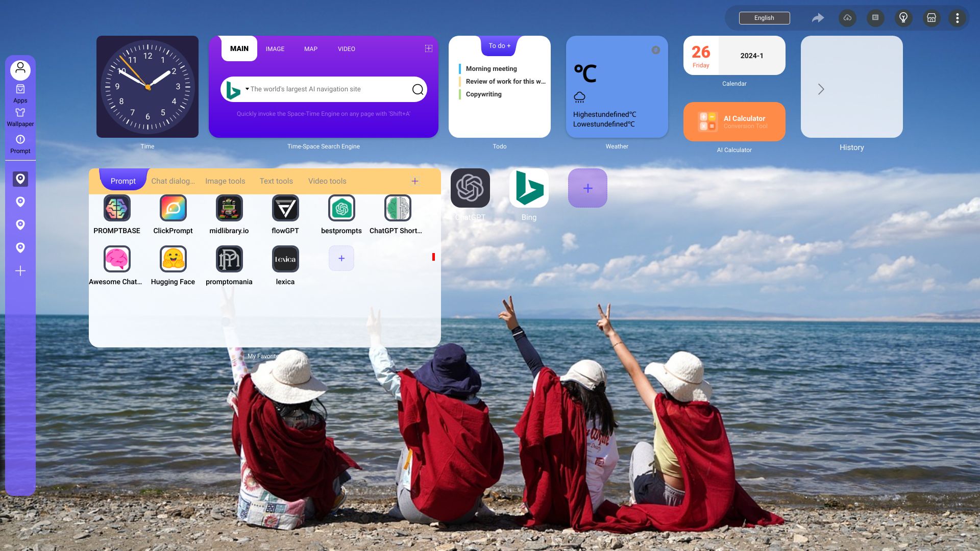Open the cloud download icon in the top bar
The width and height of the screenshot is (980, 551).
tap(847, 18)
